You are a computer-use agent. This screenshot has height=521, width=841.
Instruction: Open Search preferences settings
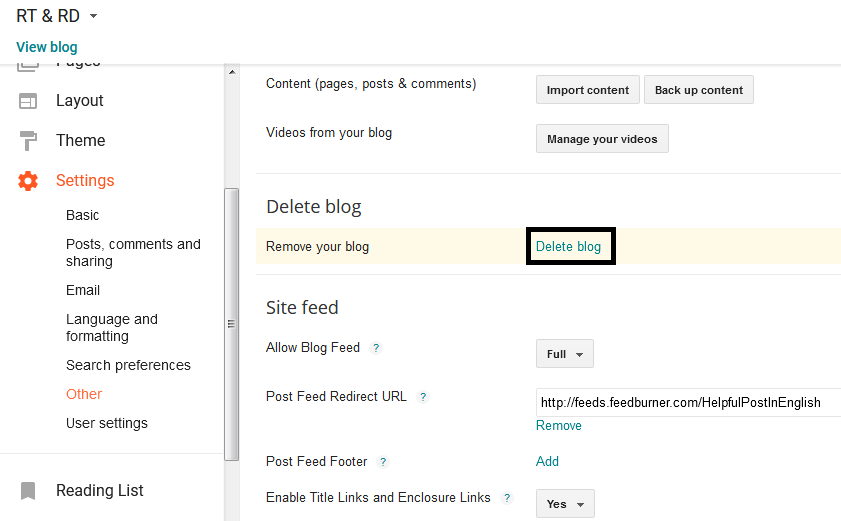128,365
